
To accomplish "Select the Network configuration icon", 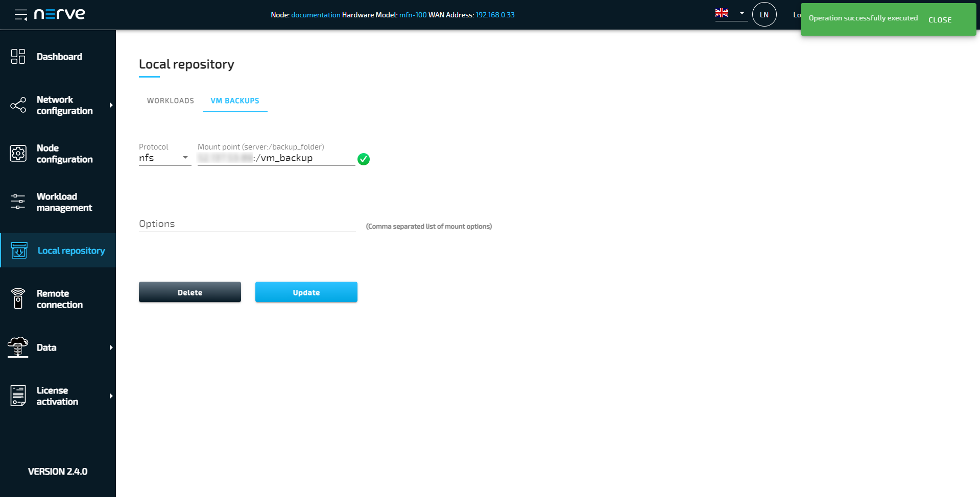I will 18,105.
